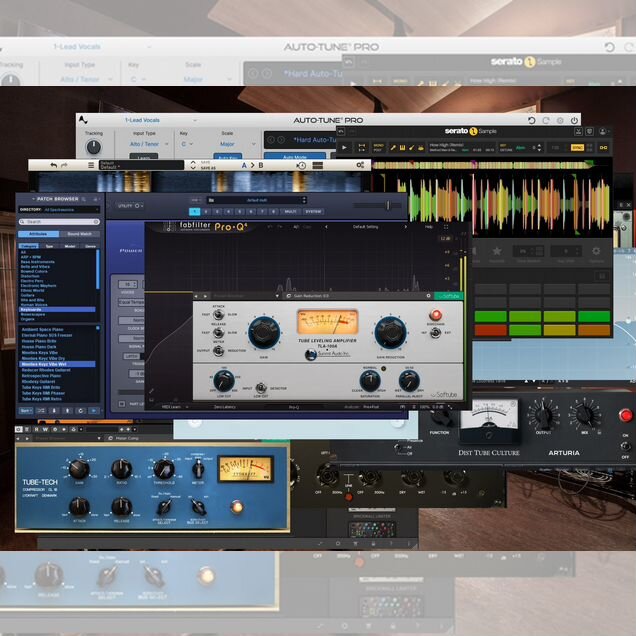Select the Rhodes Keys Vibe Wet patch
This screenshot has height=636, width=636.
(57, 364)
